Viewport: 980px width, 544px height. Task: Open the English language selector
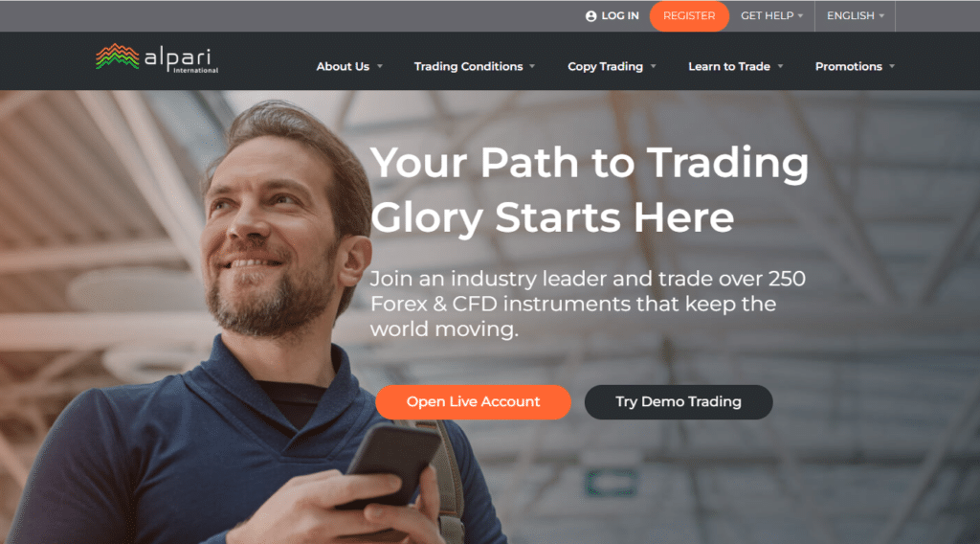(855, 15)
